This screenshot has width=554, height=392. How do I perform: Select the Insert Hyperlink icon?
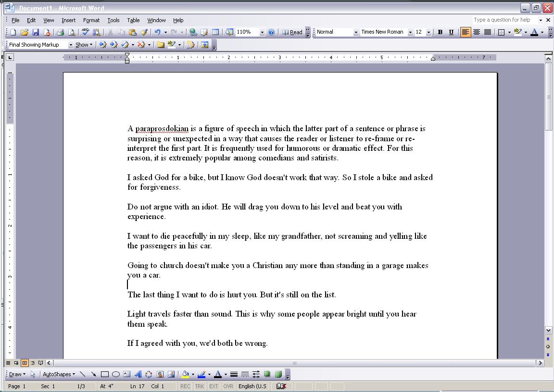(192, 32)
